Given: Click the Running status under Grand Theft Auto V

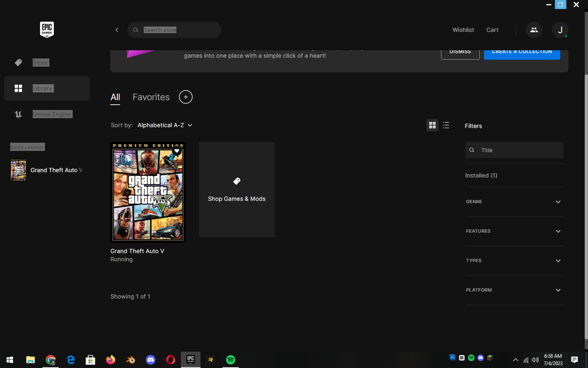Looking at the screenshot, I should click(122, 259).
